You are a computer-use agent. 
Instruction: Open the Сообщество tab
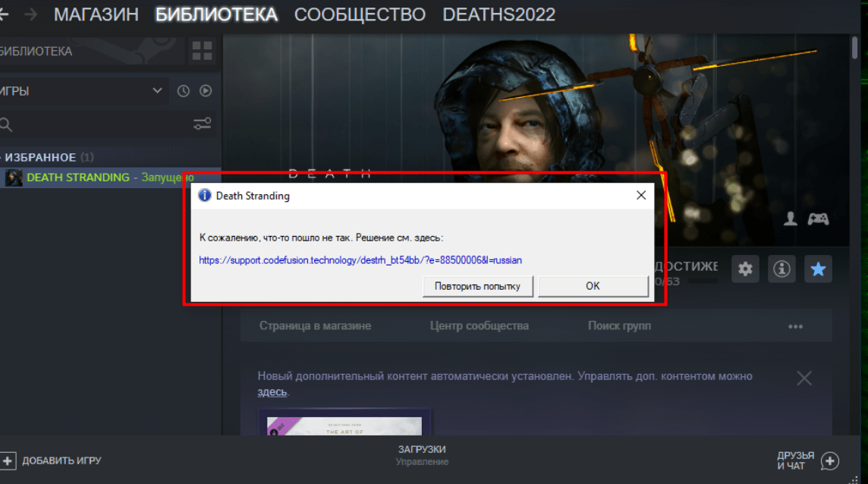pos(360,14)
